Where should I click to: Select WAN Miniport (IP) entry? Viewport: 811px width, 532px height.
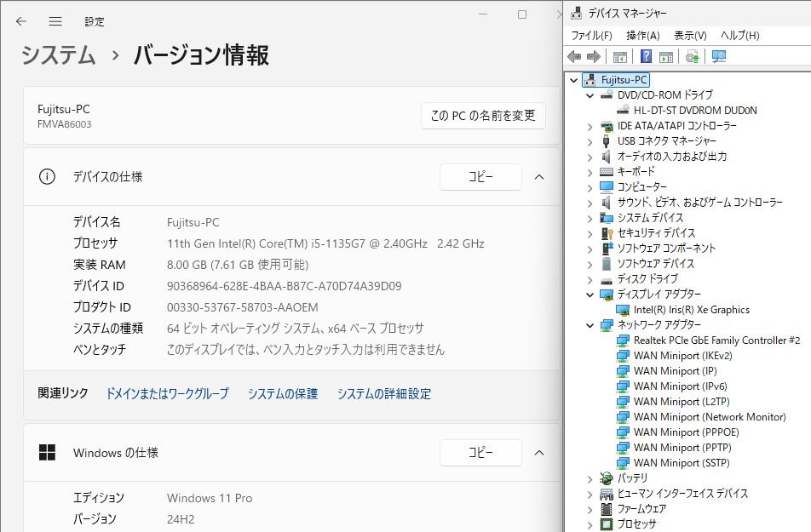tap(675, 370)
